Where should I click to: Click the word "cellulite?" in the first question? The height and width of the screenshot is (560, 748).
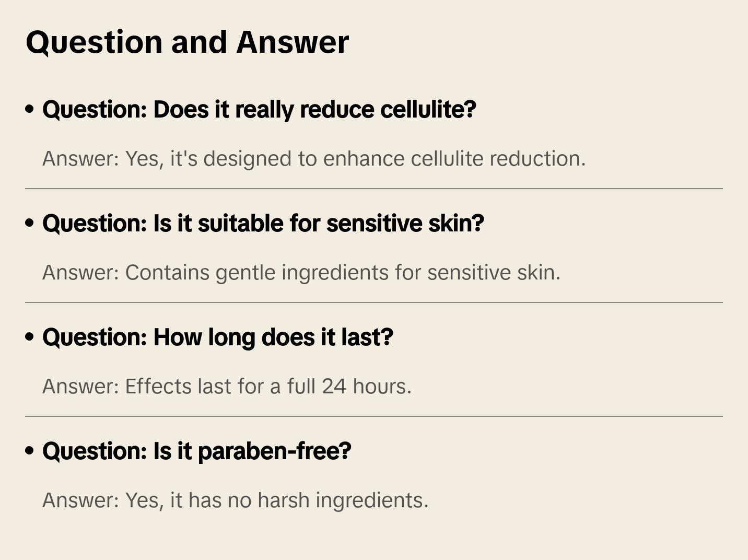[428, 110]
